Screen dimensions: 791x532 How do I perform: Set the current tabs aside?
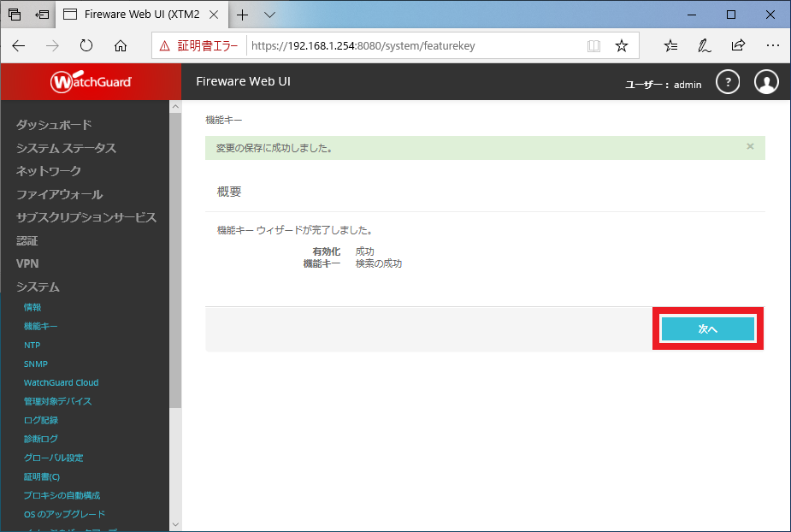click(41, 15)
